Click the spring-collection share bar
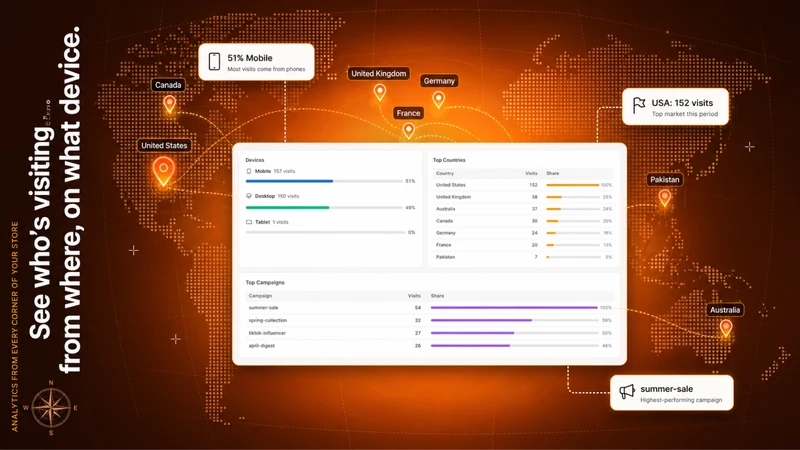This screenshot has height=450, width=800. click(x=514, y=320)
